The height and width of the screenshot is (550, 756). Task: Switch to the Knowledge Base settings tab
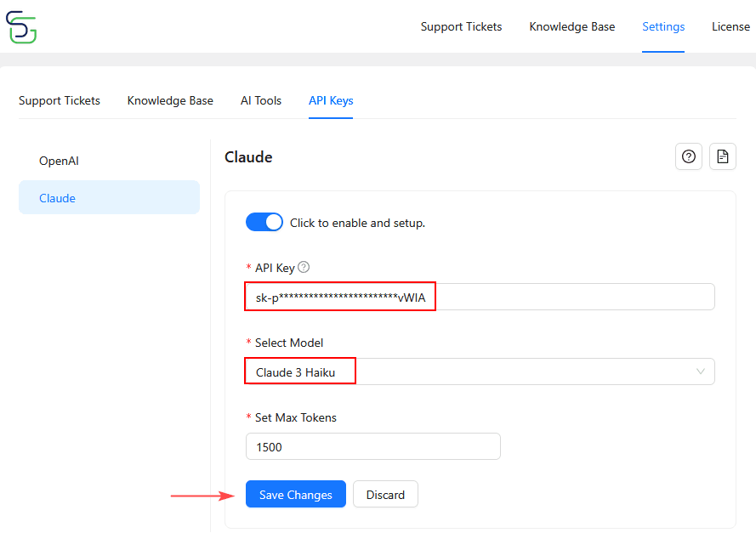tap(170, 100)
